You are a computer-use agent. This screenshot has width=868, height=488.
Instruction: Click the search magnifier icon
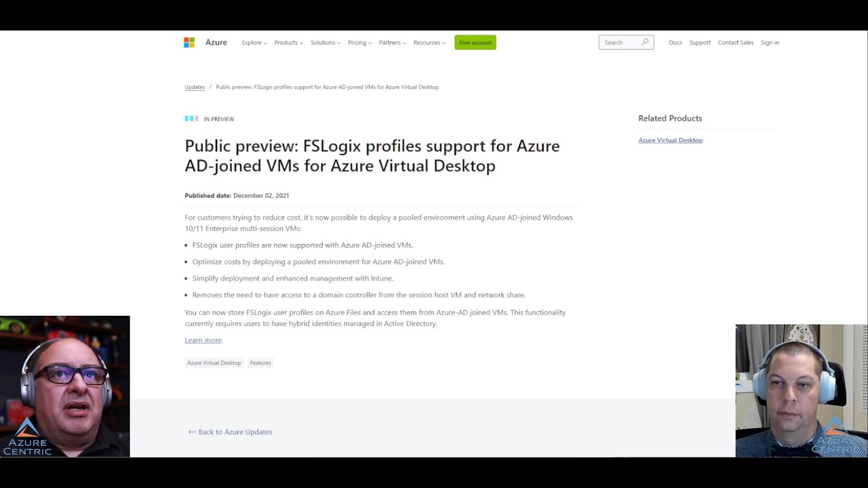[x=645, y=42]
